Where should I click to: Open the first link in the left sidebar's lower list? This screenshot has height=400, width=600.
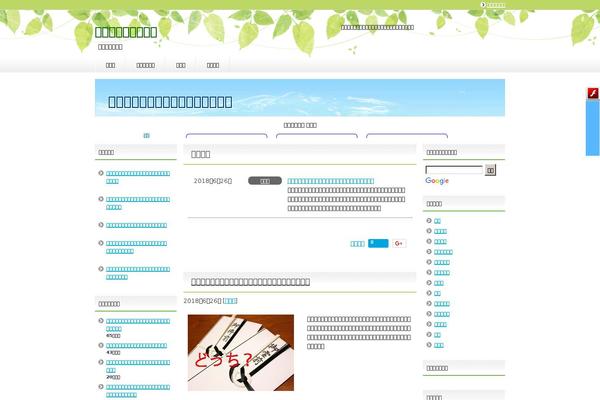[138, 325]
